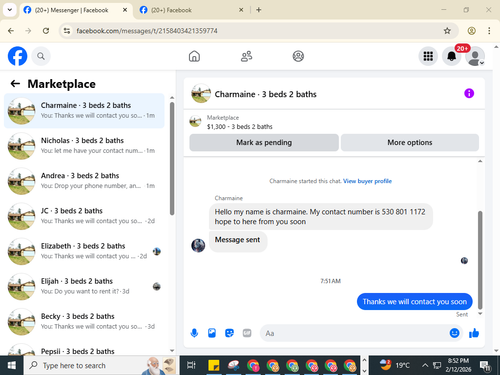Open the purple conversation information icon
Screen dimensions: 500x375
(469, 93)
